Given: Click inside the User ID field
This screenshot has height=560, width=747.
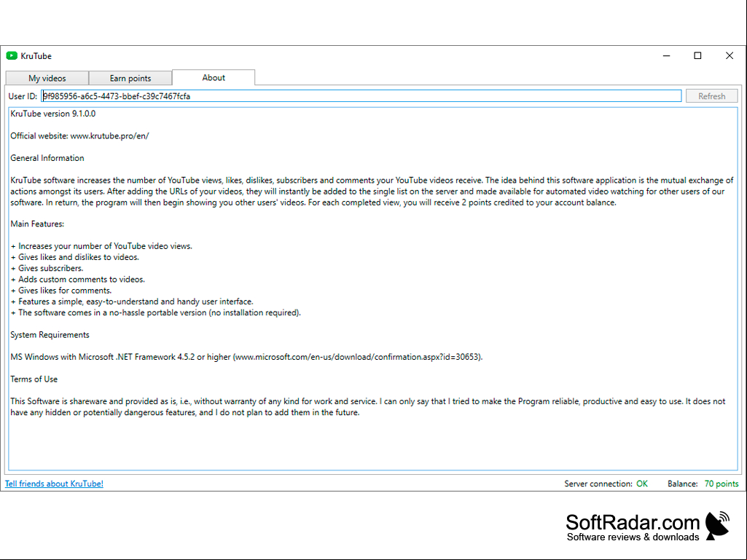Looking at the screenshot, I should [361, 96].
